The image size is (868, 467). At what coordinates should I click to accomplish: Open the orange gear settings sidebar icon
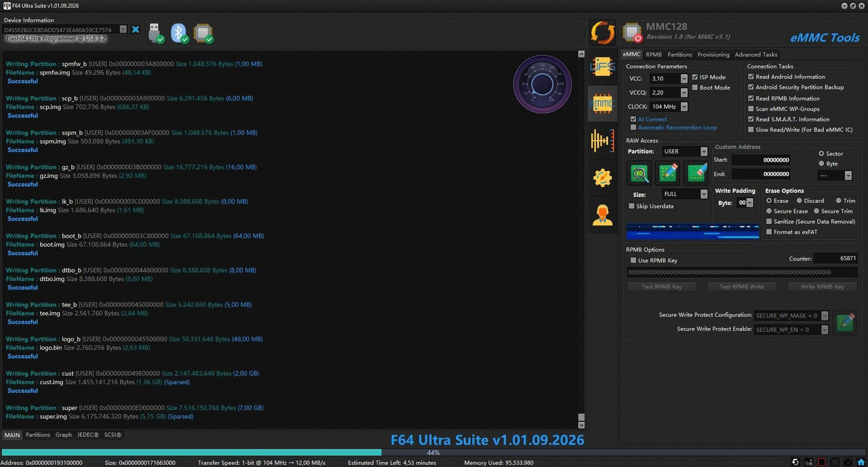point(602,178)
